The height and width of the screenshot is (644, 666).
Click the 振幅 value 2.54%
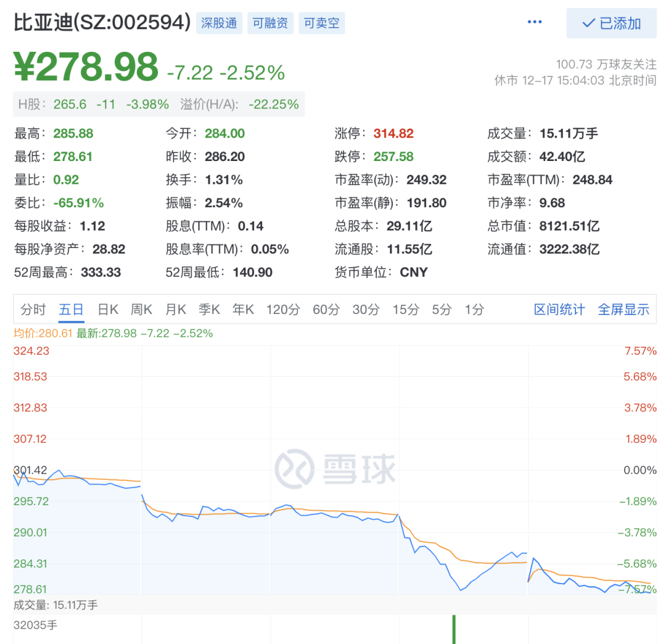click(224, 202)
